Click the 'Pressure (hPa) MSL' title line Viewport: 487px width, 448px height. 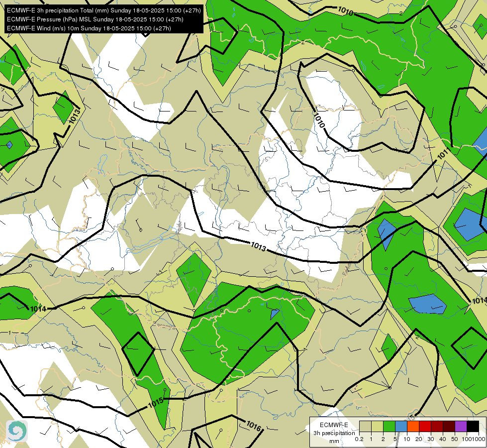(95, 19)
